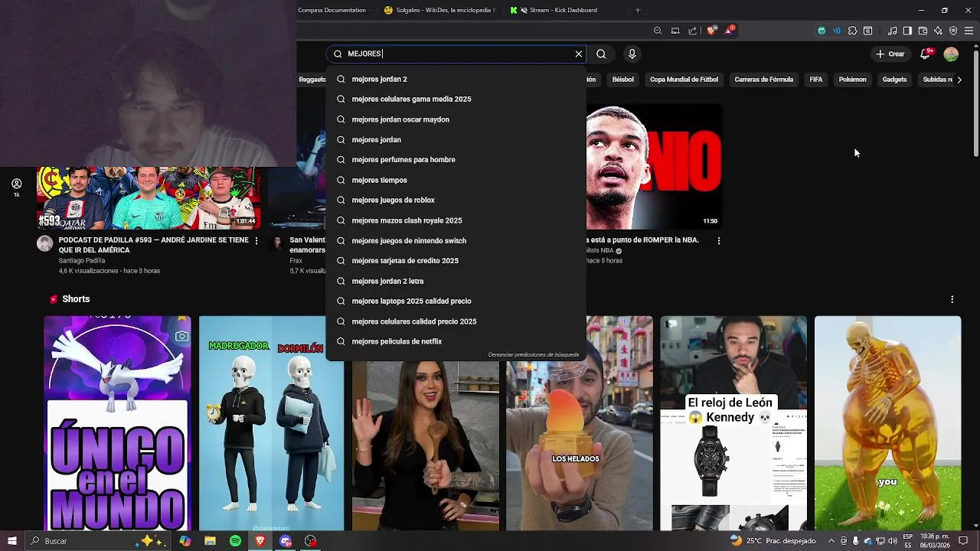Image resolution: width=980 pixels, height=551 pixels.
Task: Select suggestion 'mejores celulares gama media 2025'
Action: point(456,99)
